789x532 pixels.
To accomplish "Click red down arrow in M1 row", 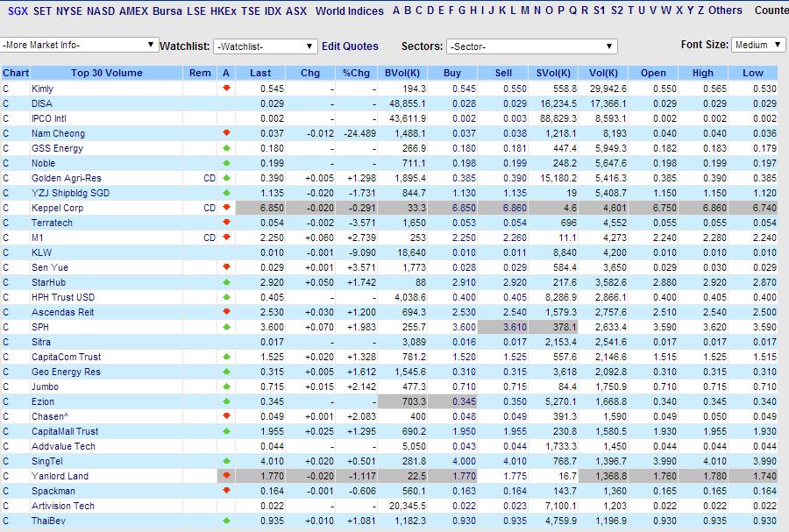I will [226, 237].
